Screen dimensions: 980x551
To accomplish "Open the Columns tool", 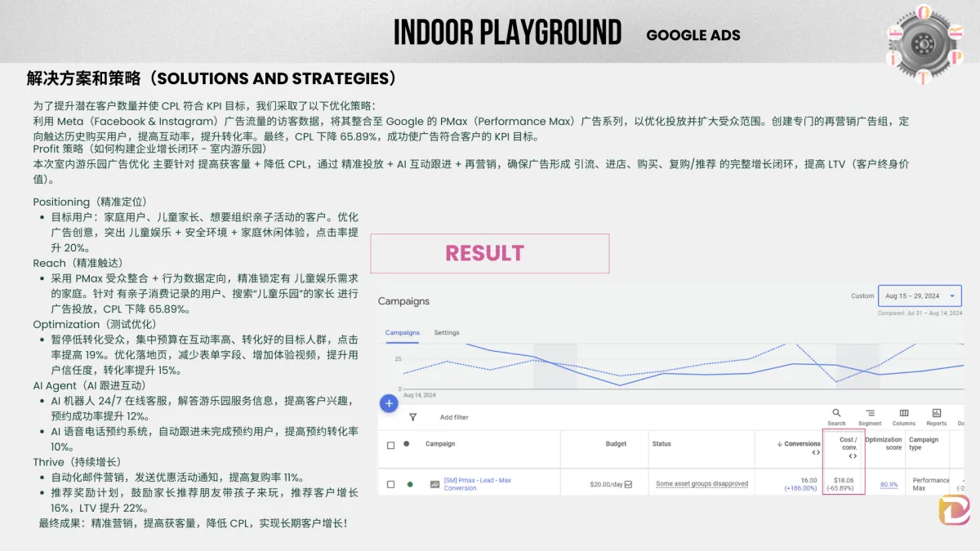I will [x=904, y=417].
